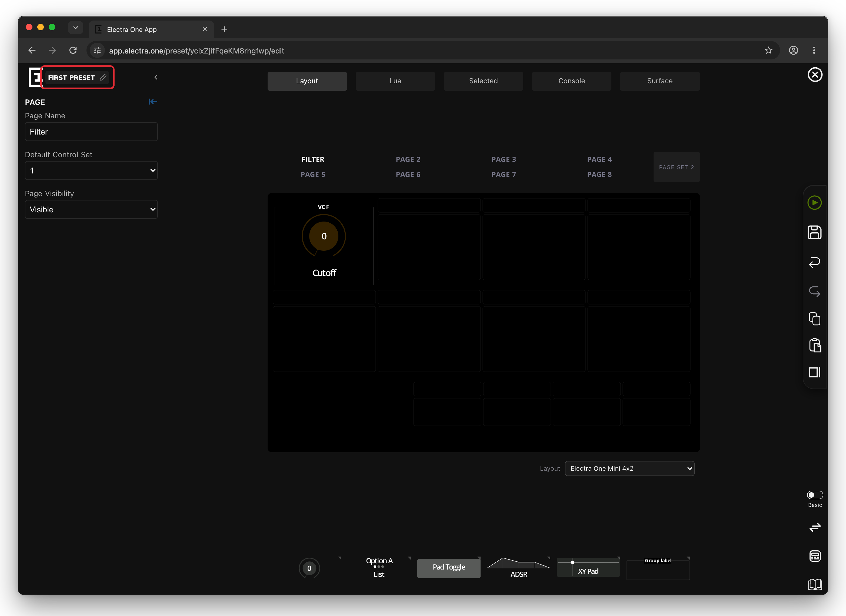Switch to the Console tab
Screen dimensions: 846x616
(571, 81)
